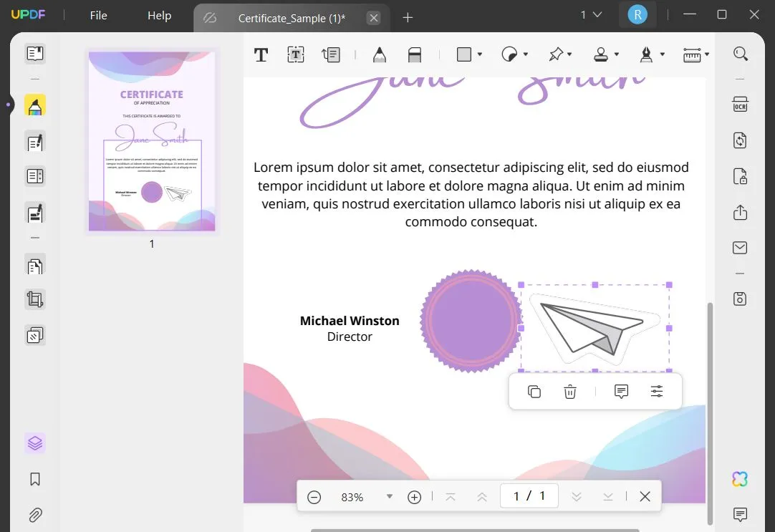Open the OCR tool
The height and width of the screenshot is (532, 775).
[x=740, y=104]
